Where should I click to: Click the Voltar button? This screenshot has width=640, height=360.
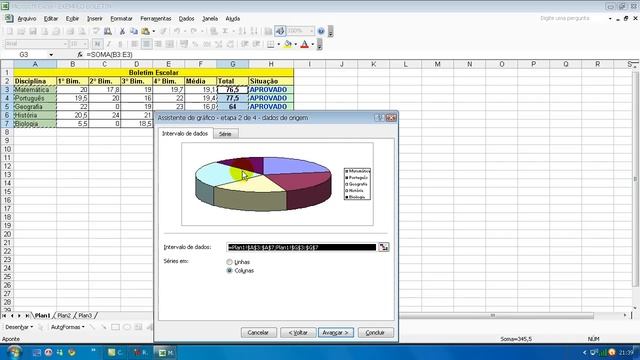tap(298, 333)
